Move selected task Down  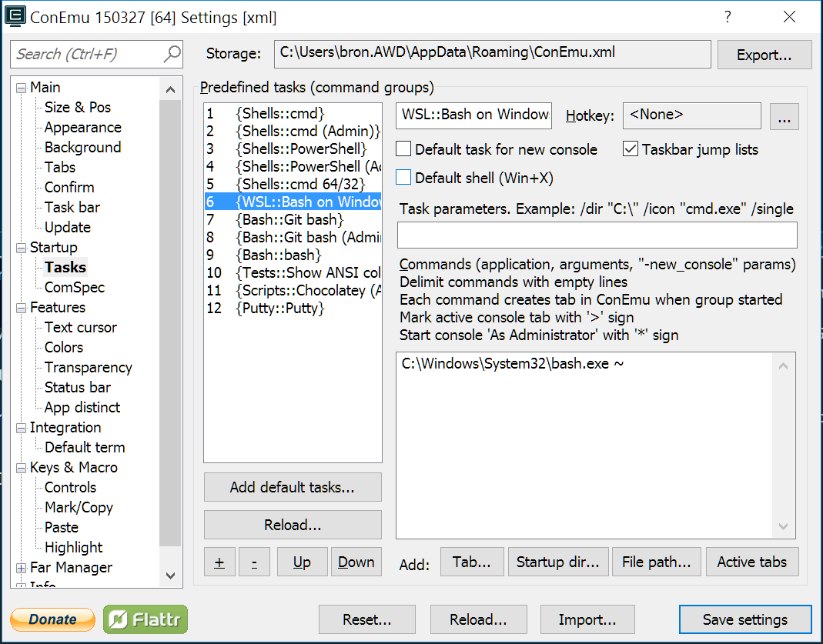(x=356, y=562)
